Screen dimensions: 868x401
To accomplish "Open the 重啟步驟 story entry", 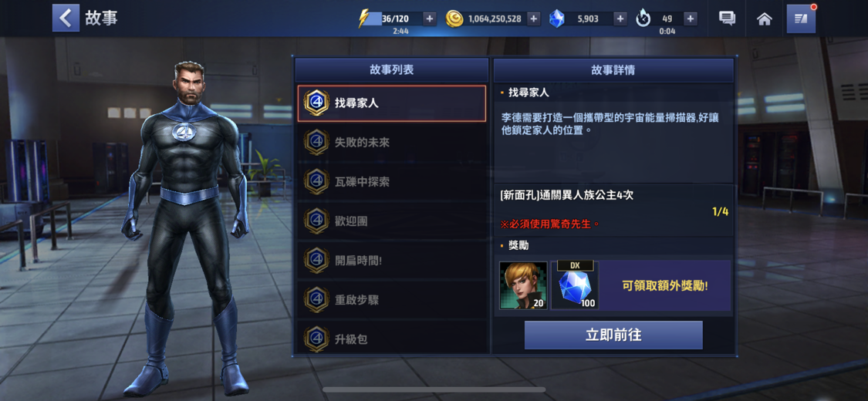I will pos(392,300).
